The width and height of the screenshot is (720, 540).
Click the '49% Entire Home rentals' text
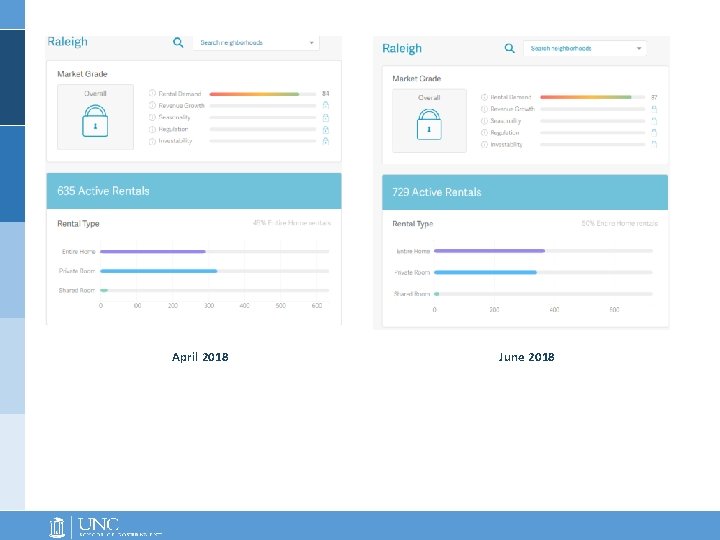click(292, 223)
